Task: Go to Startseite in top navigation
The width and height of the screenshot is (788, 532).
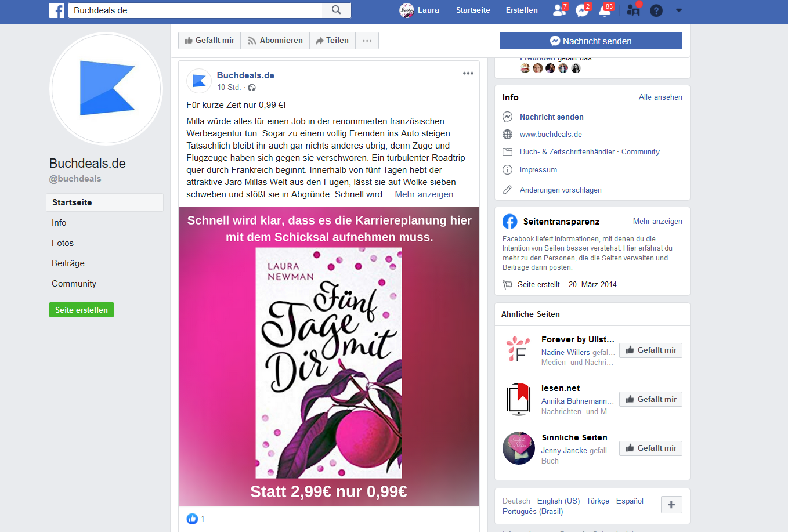Action: pos(473,10)
